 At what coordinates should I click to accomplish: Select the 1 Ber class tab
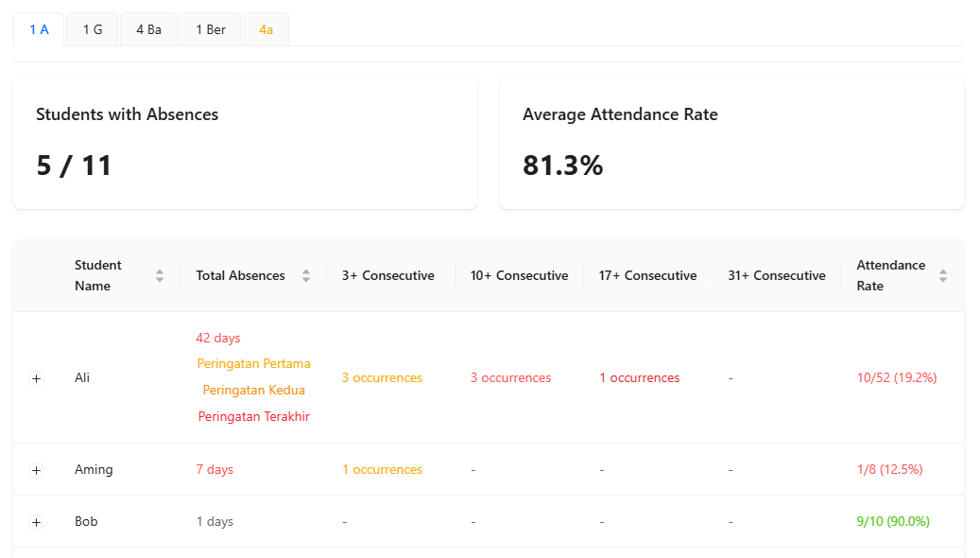(210, 29)
